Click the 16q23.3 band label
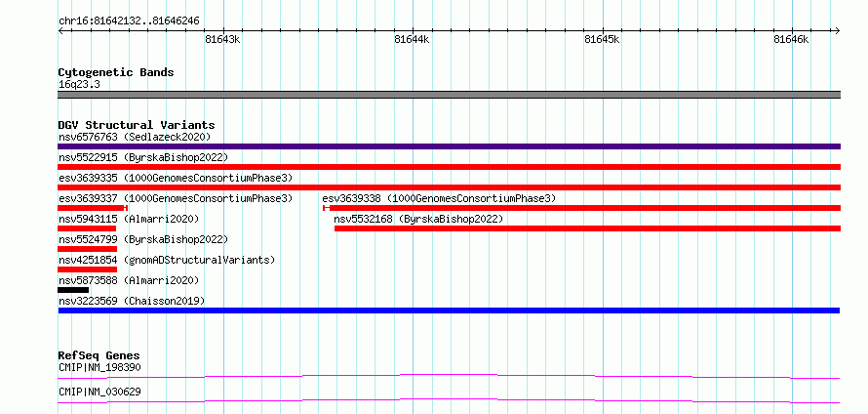This screenshot has width=868, height=414. coord(79,85)
